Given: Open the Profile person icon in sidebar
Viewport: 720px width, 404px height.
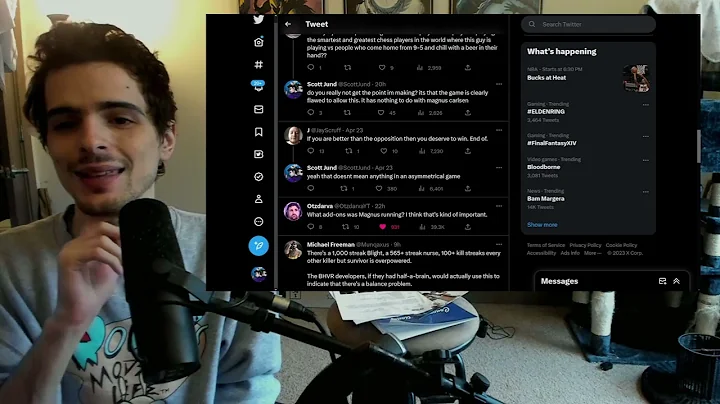Looking at the screenshot, I should point(259,199).
